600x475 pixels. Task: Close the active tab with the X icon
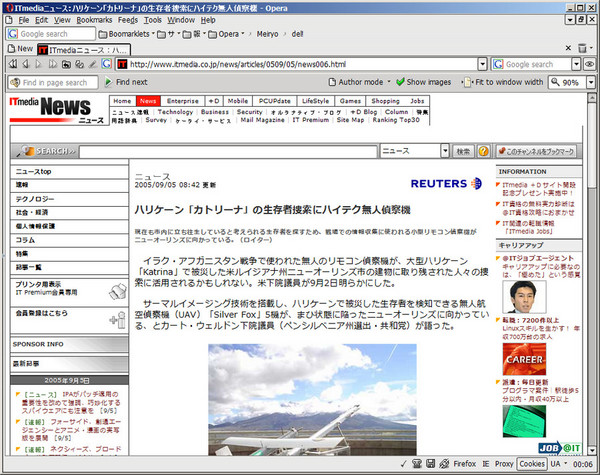[x=568, y=48]
